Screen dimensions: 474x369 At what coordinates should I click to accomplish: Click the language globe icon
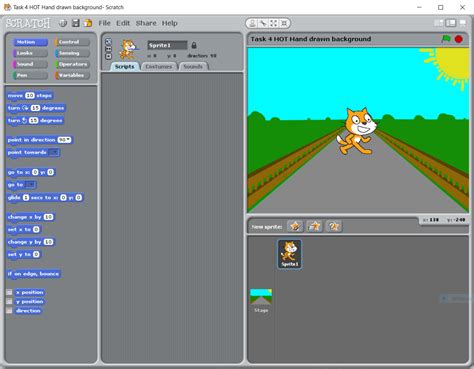(x=63, y=23)
